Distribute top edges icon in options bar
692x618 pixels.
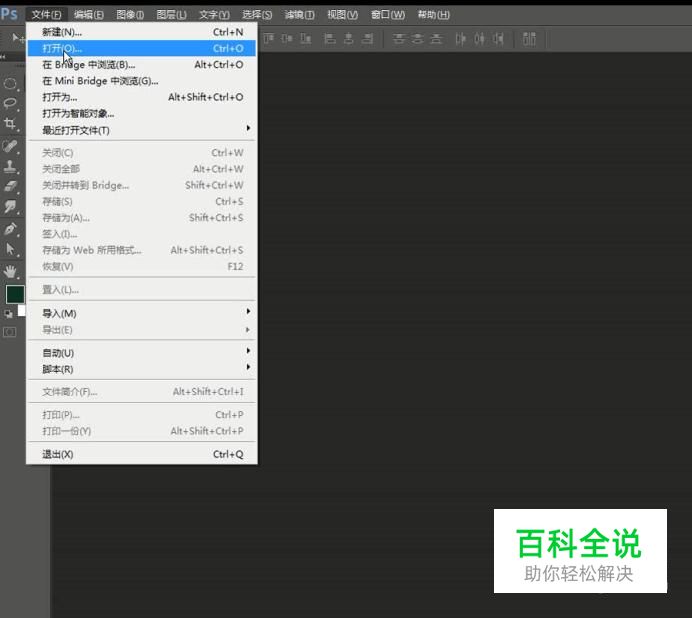pyautogui.click(x=399, y=38)
